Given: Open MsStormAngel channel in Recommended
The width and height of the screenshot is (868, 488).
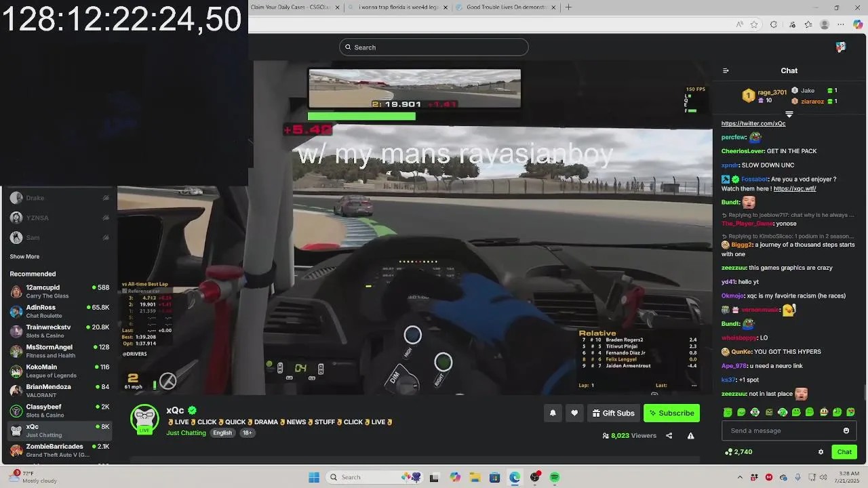Looking at the screenshot, I should (59, 351).
